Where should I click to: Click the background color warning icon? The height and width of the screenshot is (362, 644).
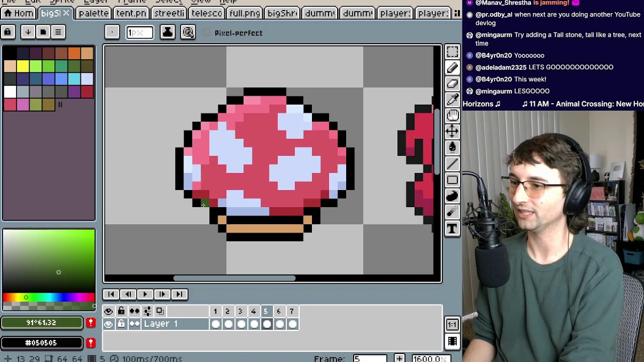point(91,343)
